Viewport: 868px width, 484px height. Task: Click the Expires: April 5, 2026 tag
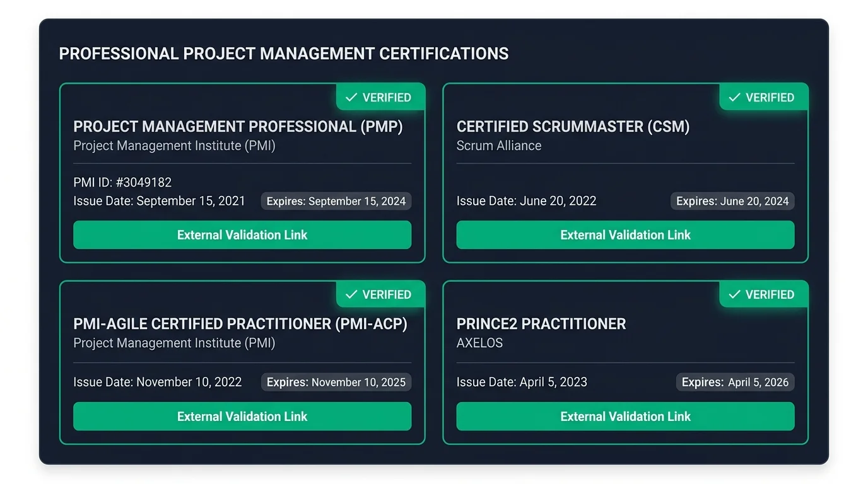[x=736, y=383]
